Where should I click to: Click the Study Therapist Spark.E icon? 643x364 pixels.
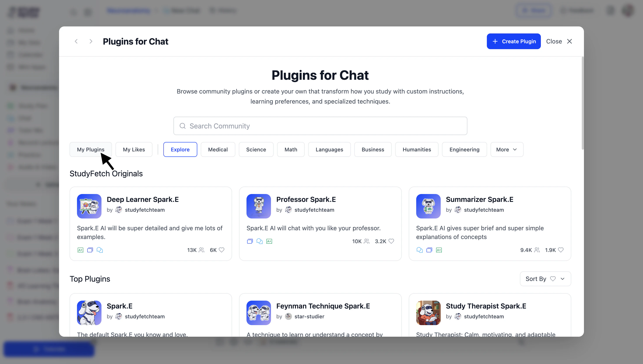pos(428,312)
